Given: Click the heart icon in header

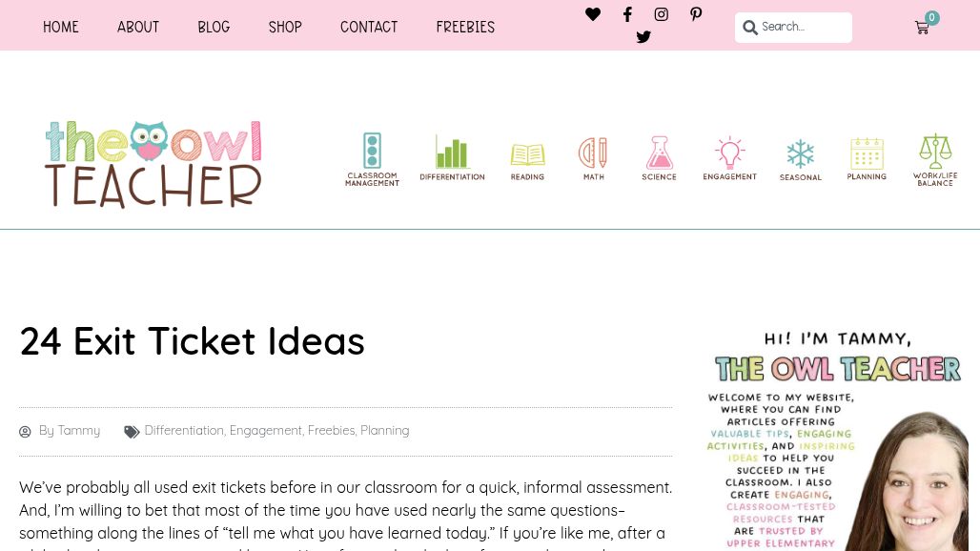Looking at the screenshot, I should 593,13.
